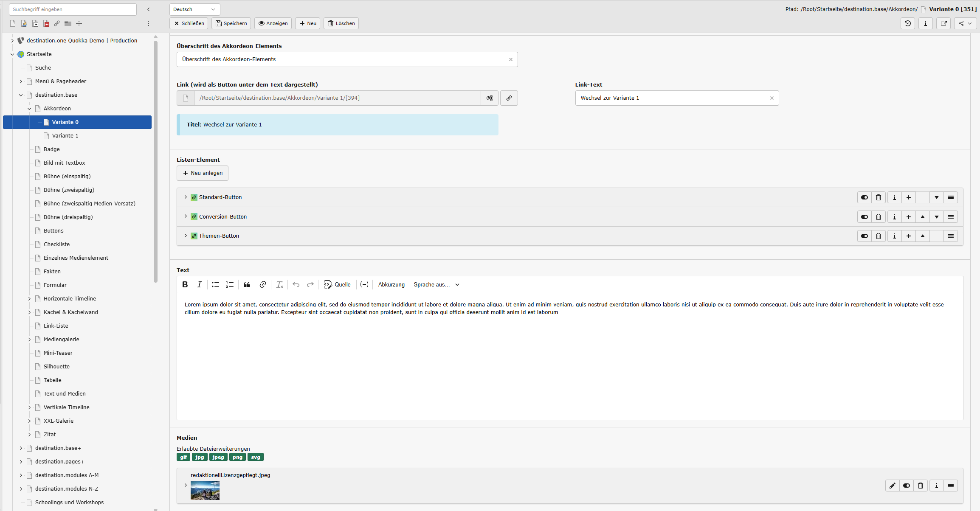This screenshot has height=511, width=980.
Task: Click the Link-Text input field
Action: click(x=673, y=98)
